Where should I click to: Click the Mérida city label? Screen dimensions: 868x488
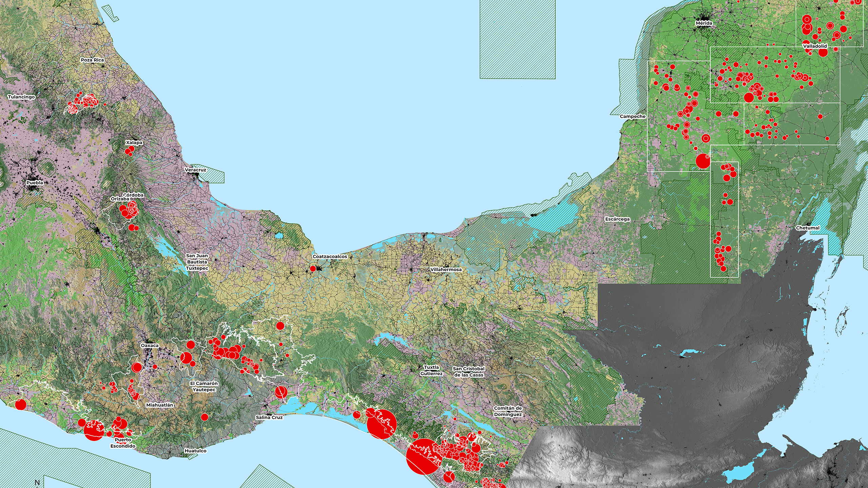click(704, 23)
